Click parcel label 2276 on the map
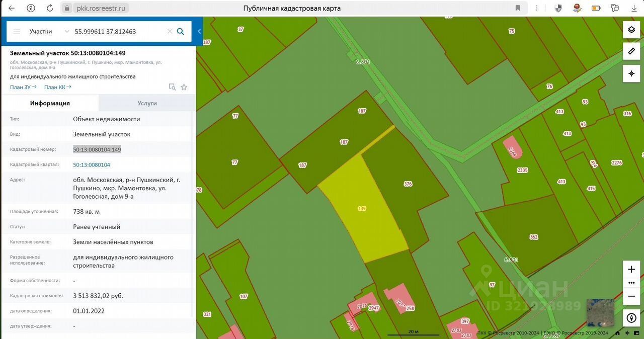The image size is (644, 339). pyautogui.click(x=617, y=162)
